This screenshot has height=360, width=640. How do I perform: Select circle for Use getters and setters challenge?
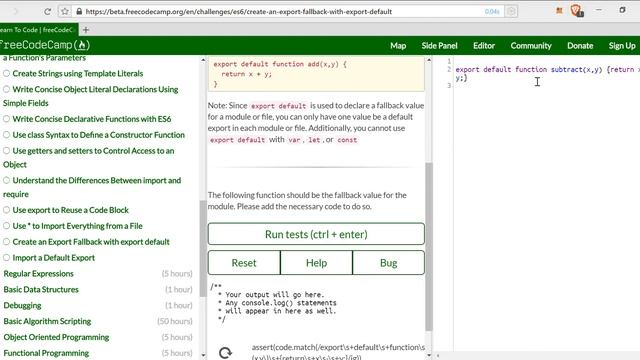tap(6, 151)
